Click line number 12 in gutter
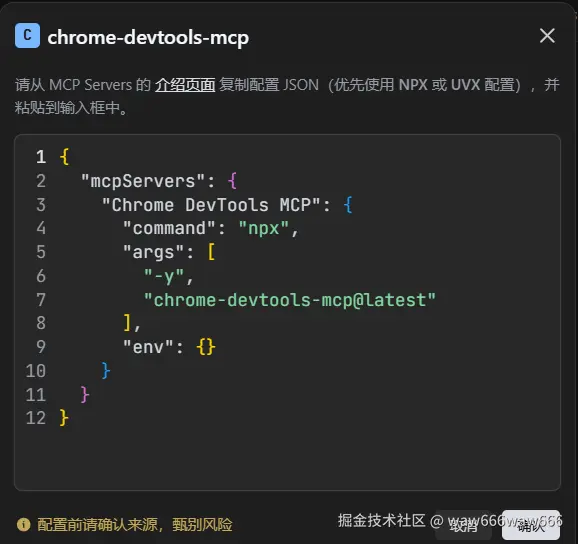 point(36,418)
